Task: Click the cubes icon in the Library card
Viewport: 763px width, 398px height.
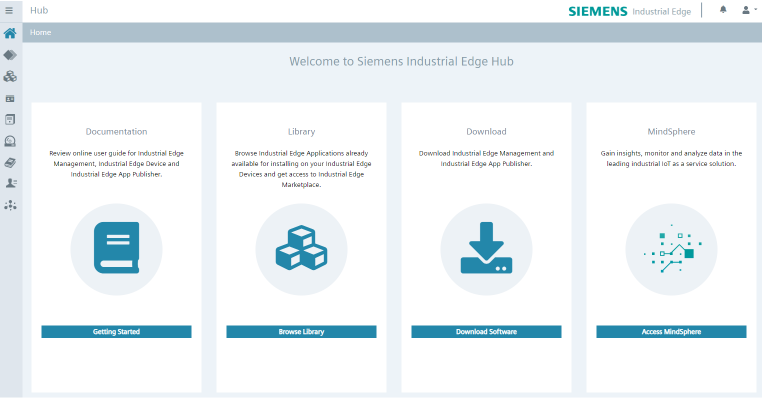Action: pyautogui.click(x=301, y=247)
